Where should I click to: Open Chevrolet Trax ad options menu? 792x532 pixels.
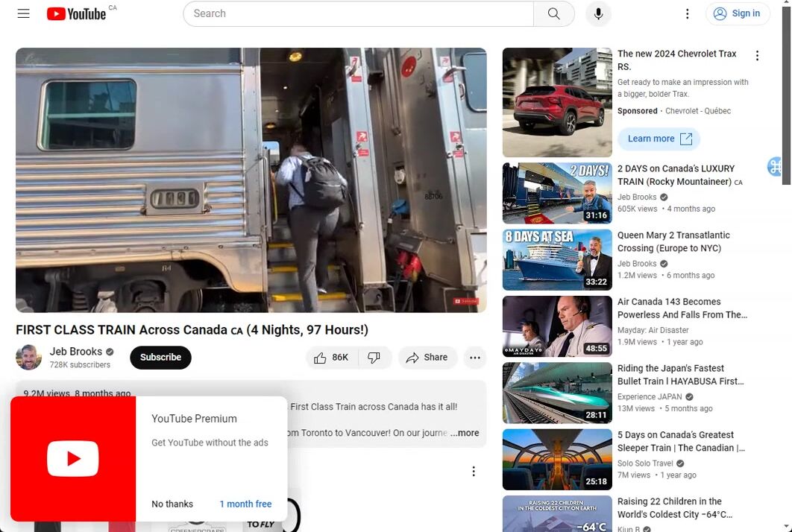coord(757,56)
